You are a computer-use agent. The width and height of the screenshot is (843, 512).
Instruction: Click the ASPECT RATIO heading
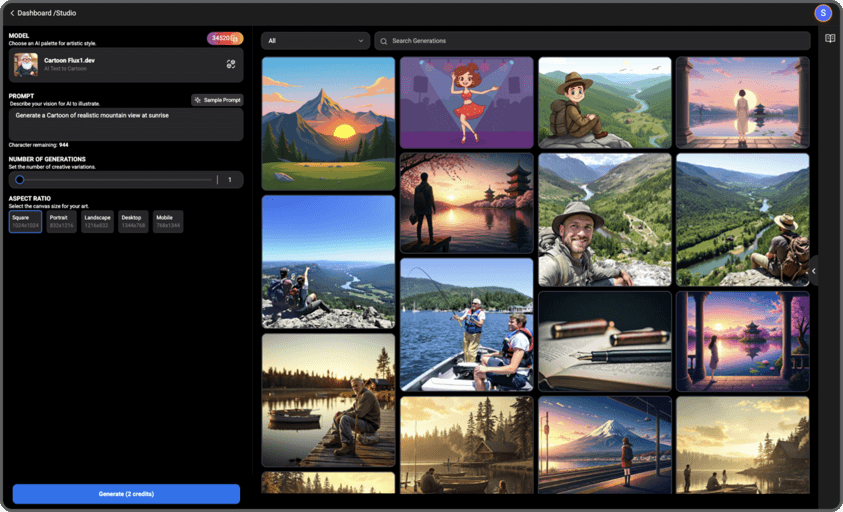pyautogui.click(x=30, y=198)
